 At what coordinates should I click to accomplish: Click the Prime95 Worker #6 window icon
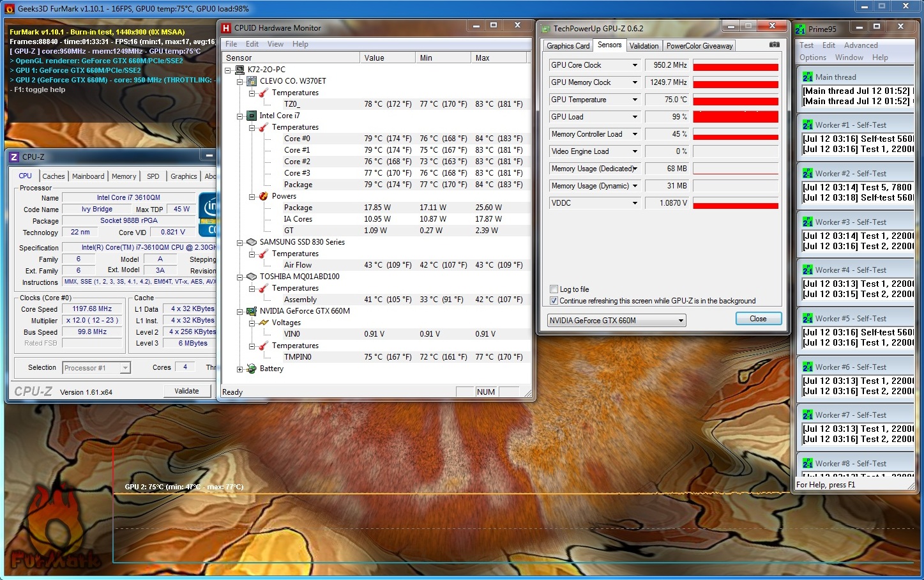click(808, 367)
